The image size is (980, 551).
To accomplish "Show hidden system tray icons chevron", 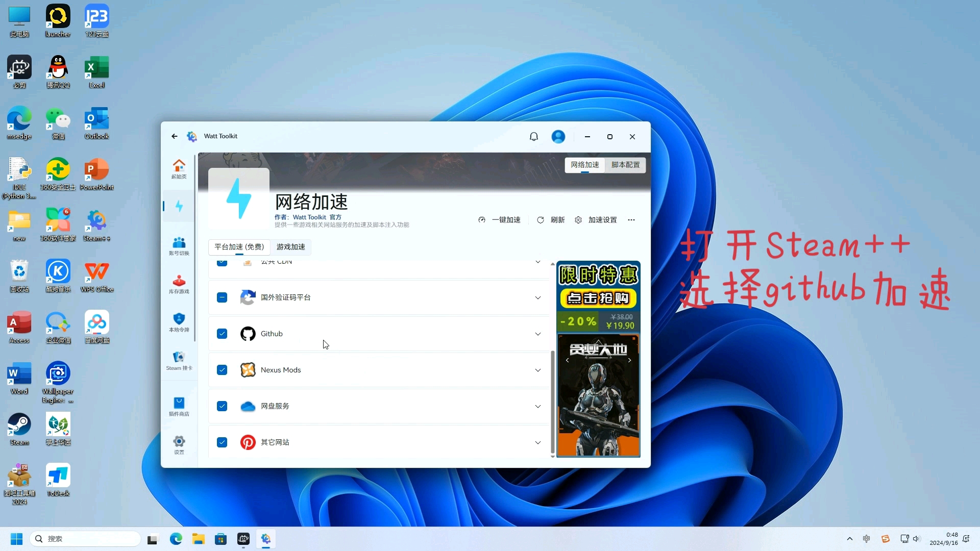I will tap(850, 539).
